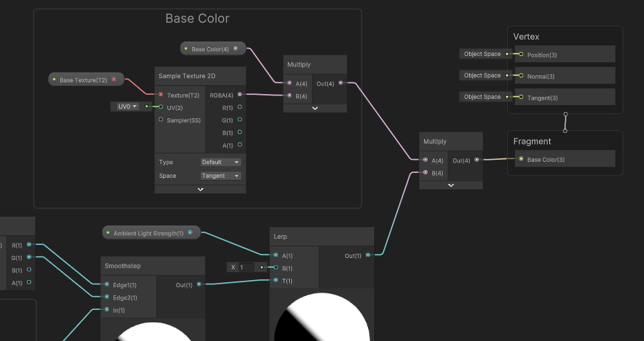Screen dimensions: 644x341
Task: Select the Object Space label for Normal
Action: coord(482,75)
